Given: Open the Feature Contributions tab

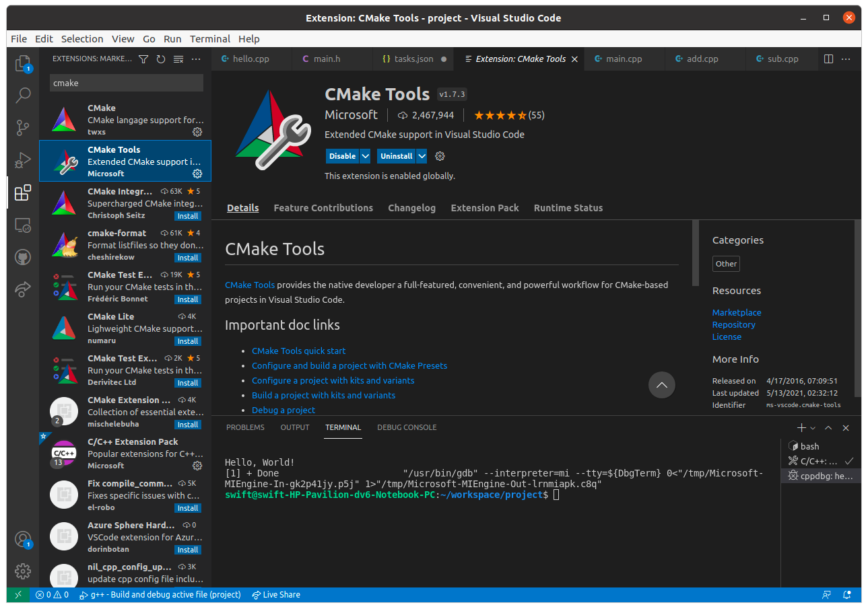Looking at the screenshot, I should [323, 208].
